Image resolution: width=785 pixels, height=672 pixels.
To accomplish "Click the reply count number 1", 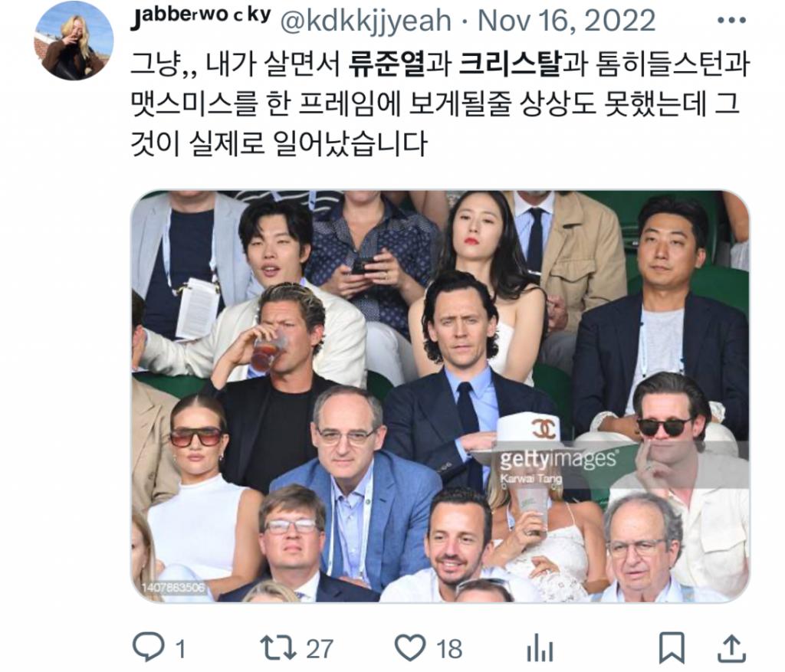I will (x=181, y=650).
